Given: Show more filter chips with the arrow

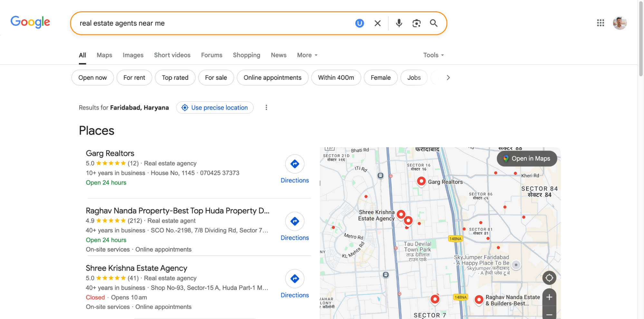Looking at the screenshot, I should coord(448,77).
